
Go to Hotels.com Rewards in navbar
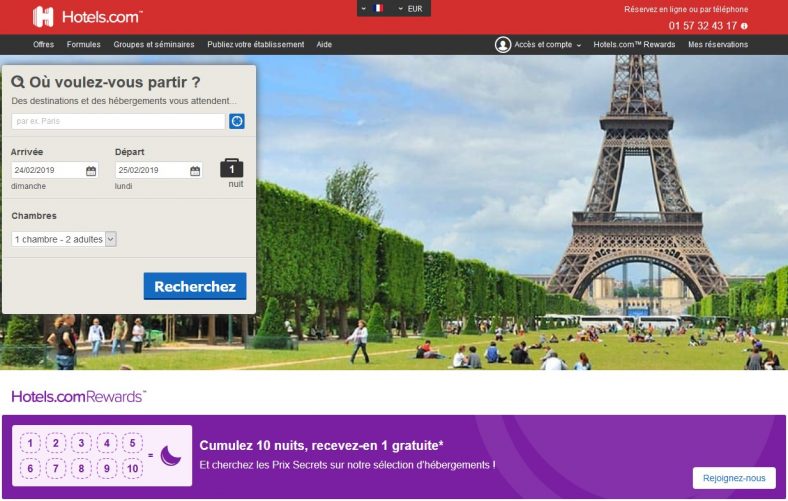(x=634, y=45)
